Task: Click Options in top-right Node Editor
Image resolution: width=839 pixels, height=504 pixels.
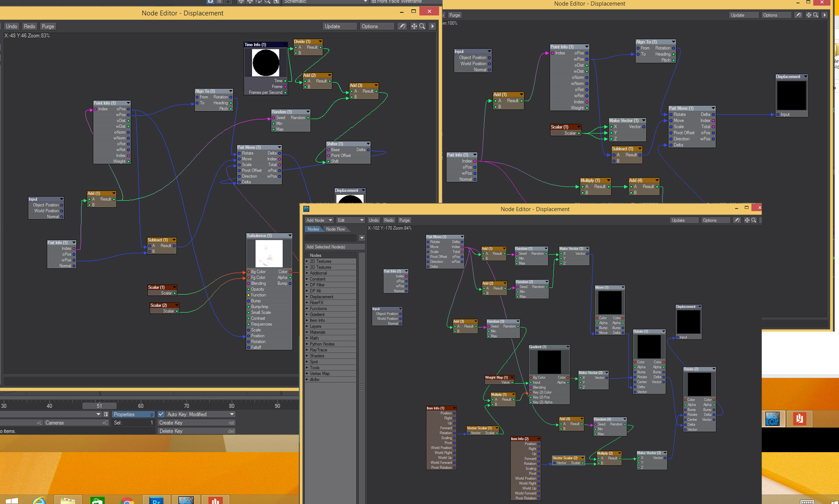Action: 777,15
